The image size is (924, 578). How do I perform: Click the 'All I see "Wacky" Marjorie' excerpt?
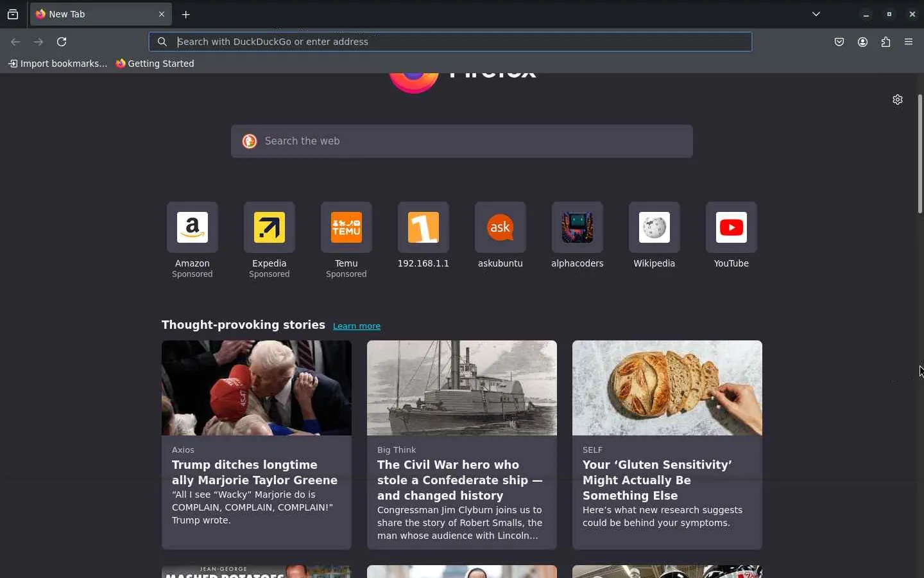click(x=253, y=508)
